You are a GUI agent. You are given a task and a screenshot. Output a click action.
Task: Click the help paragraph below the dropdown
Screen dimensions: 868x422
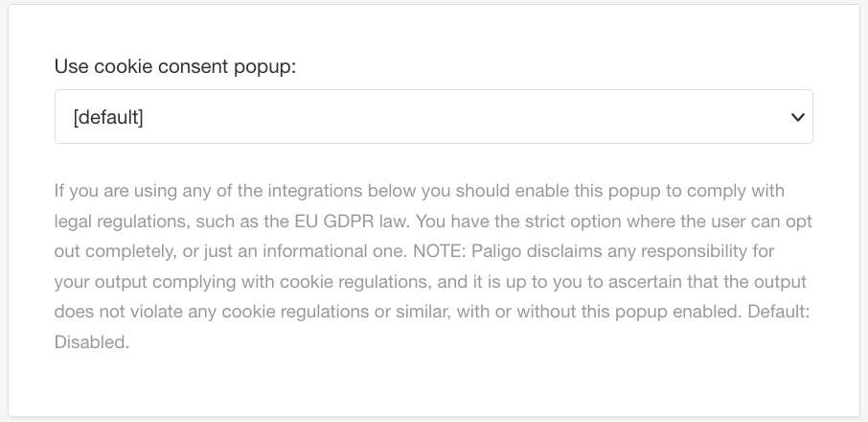click(433, 267)
